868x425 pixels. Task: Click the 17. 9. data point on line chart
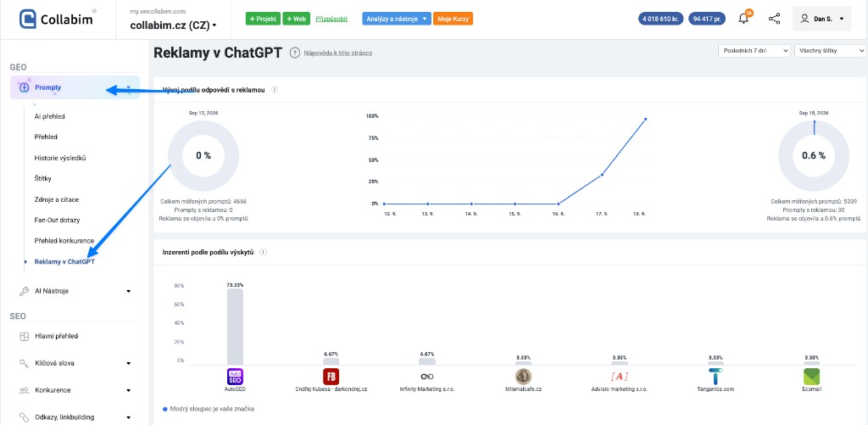coord(602,175)
